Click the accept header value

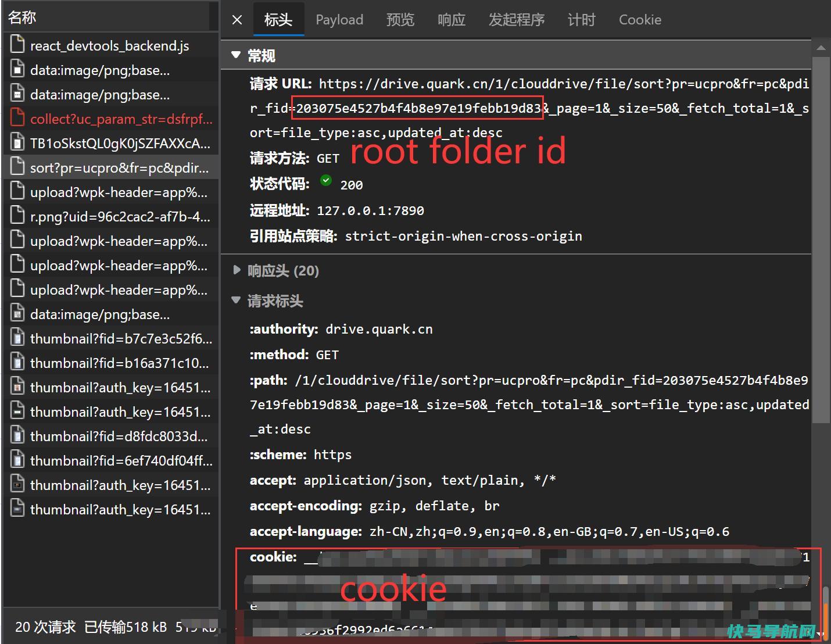click(x=429, y=480)
